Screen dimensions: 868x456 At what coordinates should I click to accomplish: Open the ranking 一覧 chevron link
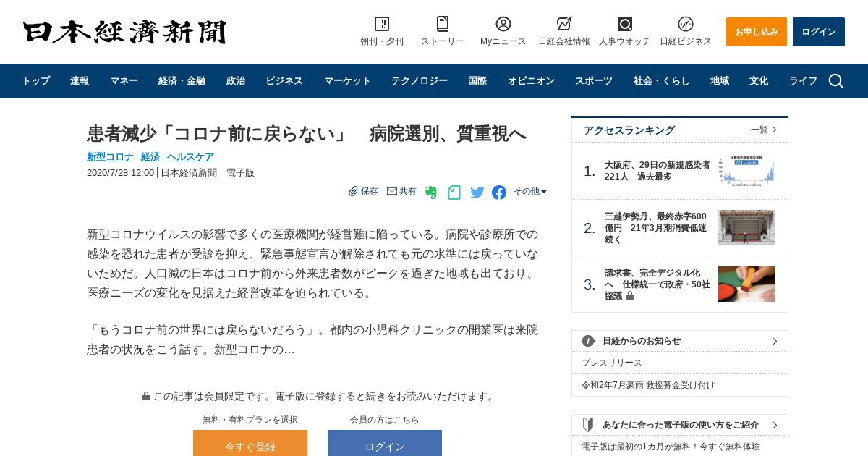pos(764,130)
